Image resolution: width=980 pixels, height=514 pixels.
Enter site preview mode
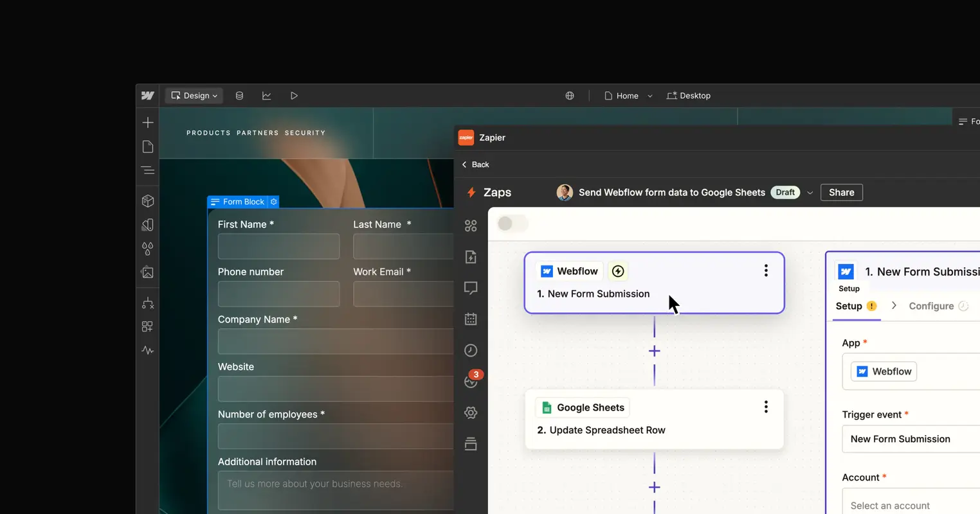pyautogui.click(x=294, y=95)
